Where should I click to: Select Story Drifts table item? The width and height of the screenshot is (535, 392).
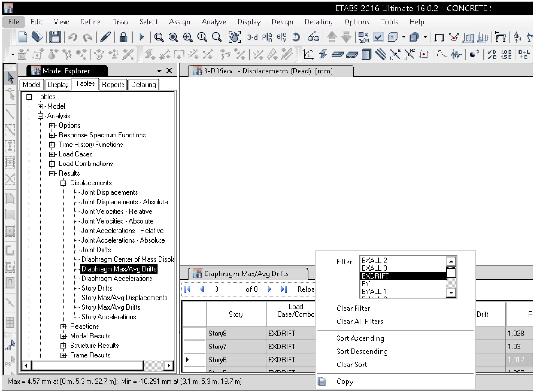point(97,288)
